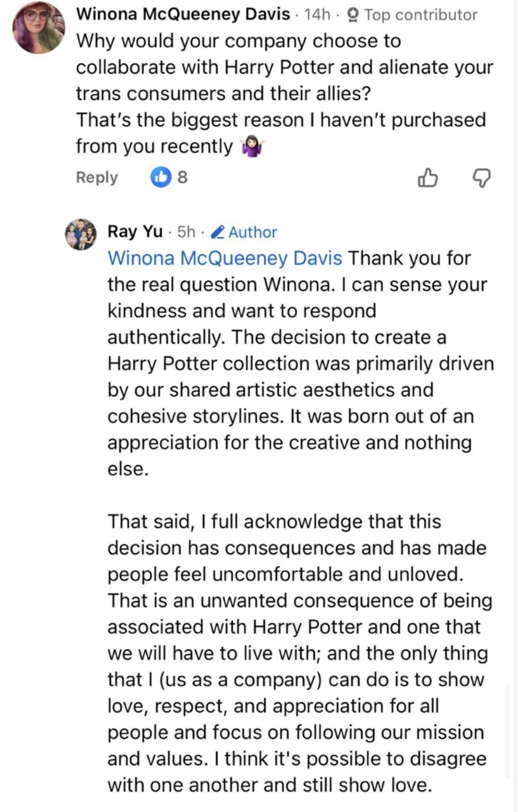Image resolution: width=518 pixels, height=812 pixels.
Task: Click the Ray Yu author name
Action: click(135, 232)
